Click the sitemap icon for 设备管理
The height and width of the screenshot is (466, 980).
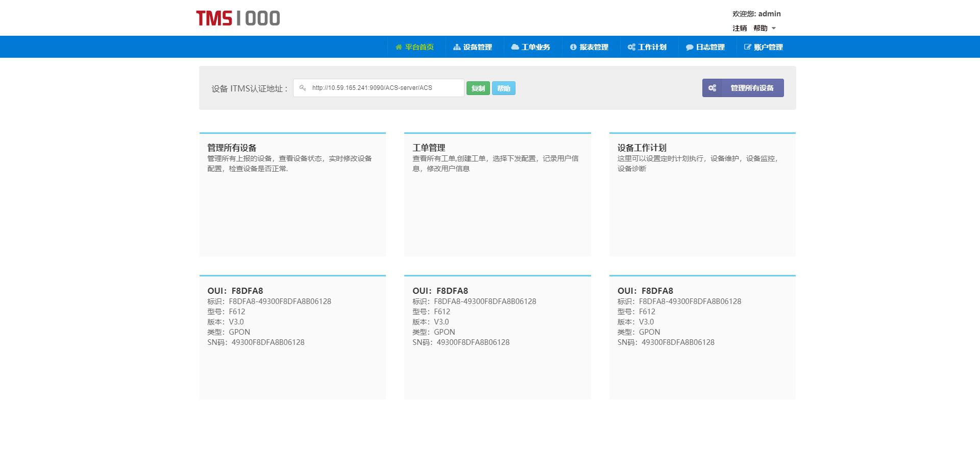coord(457,47)
